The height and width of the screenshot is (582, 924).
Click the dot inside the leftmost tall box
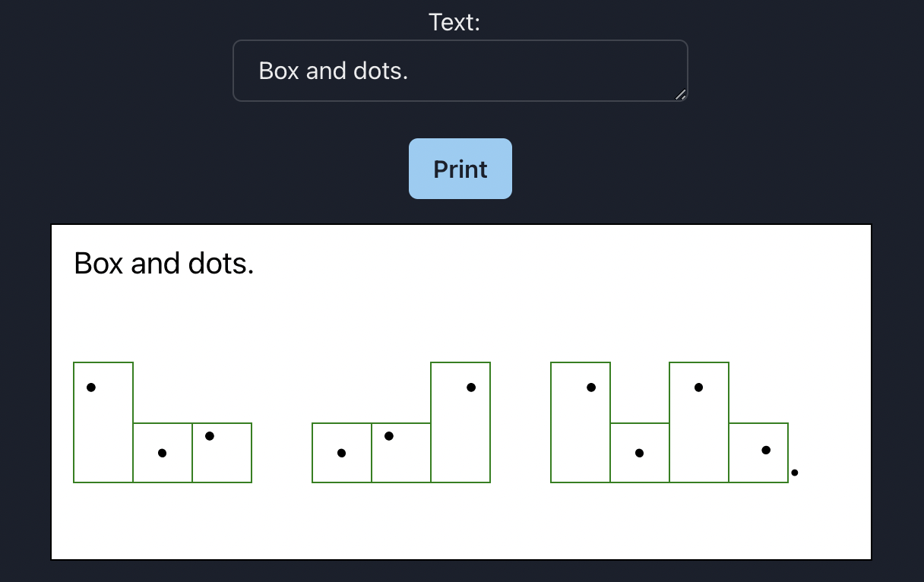(91, 387)
